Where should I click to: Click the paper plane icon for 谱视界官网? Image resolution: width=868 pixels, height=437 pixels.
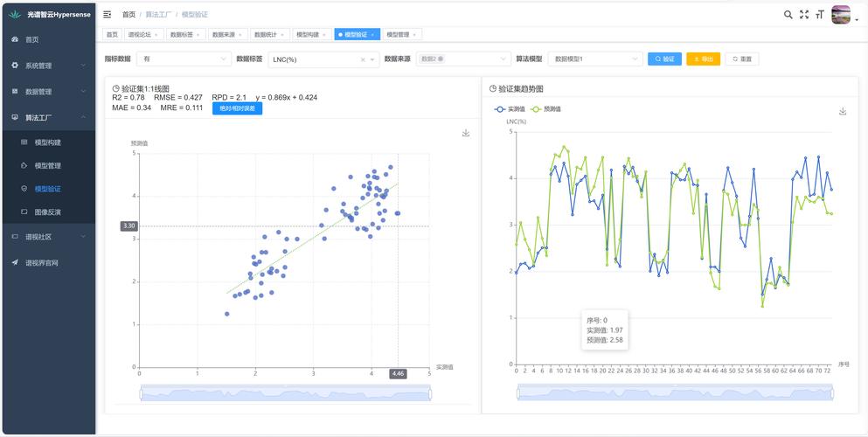pyautogui.click(x=15, y=263)
